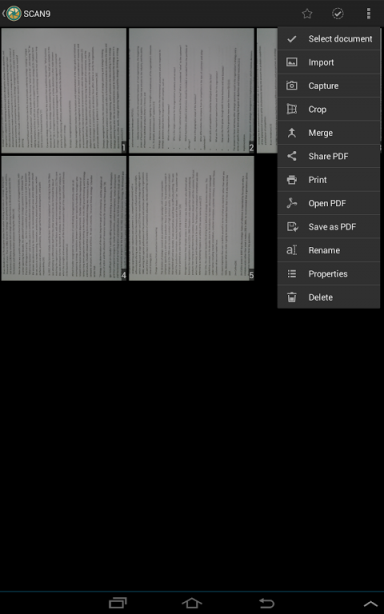Click the crop icon in the menu
384x614 pixels.
click(292, 109)
